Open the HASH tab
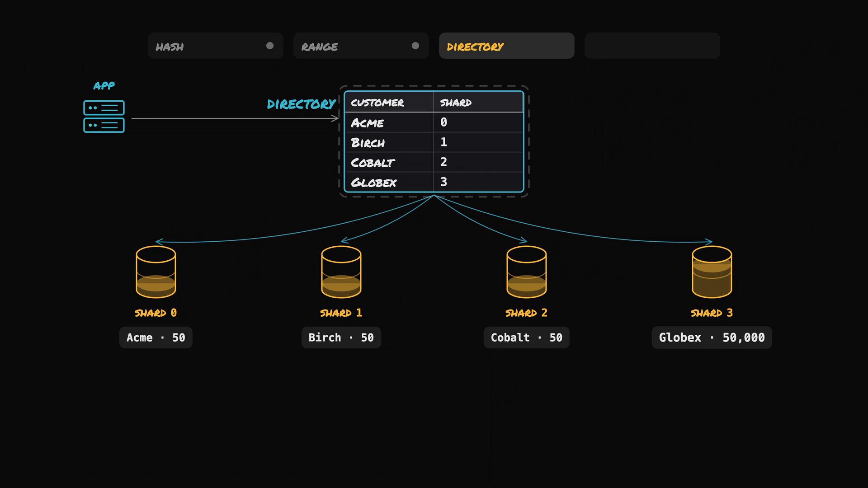Screen dimensions: 868x488 point(215,46)
